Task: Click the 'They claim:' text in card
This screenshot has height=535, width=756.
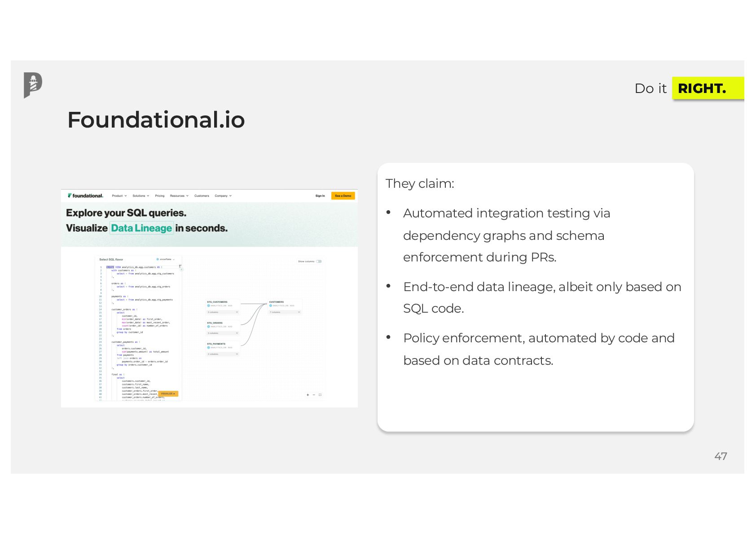Action: [420, 183]
